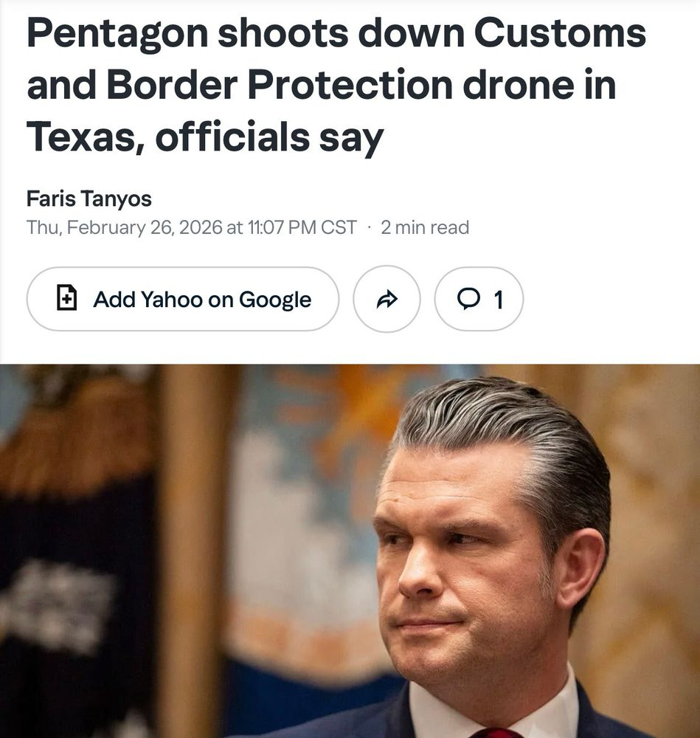Share this article using the round arrow button

point(387,299)
